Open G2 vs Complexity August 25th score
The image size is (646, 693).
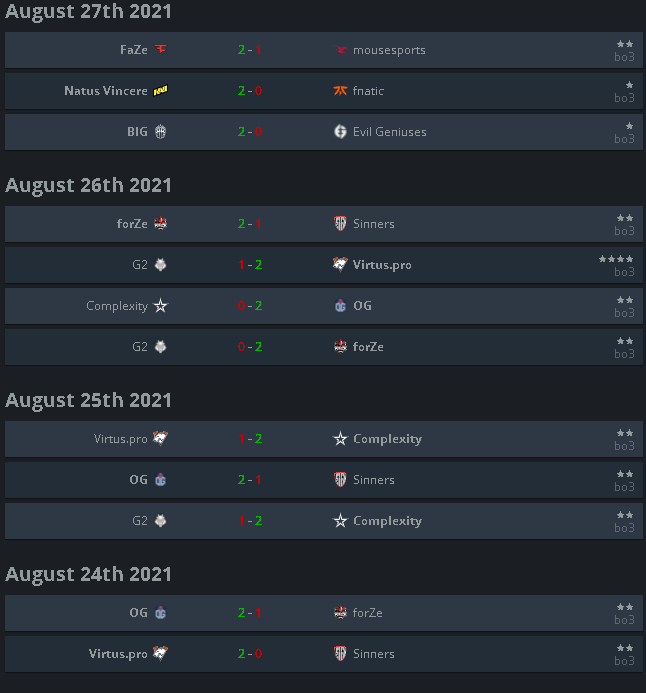click(x=250, y=521)
